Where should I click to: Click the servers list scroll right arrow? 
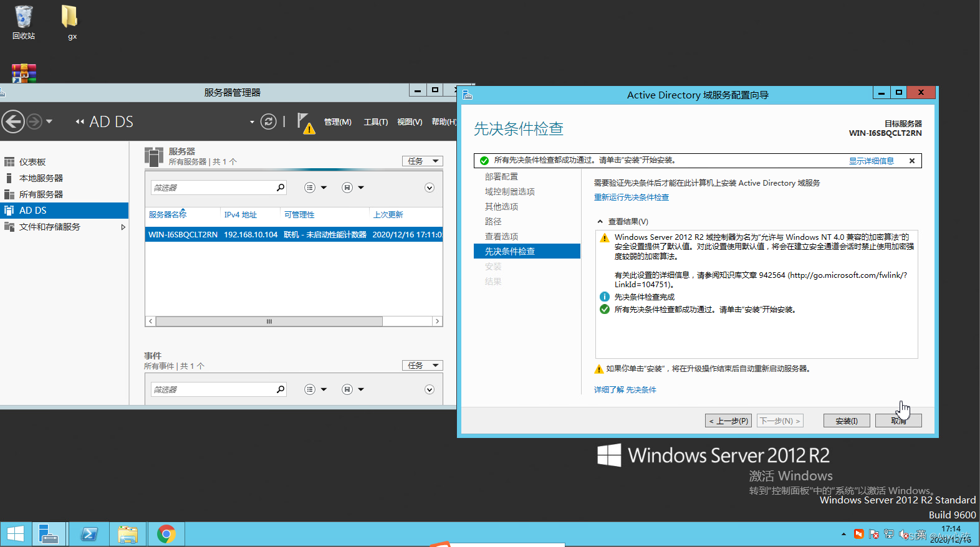pyautogui.click(x=437, y=321)
